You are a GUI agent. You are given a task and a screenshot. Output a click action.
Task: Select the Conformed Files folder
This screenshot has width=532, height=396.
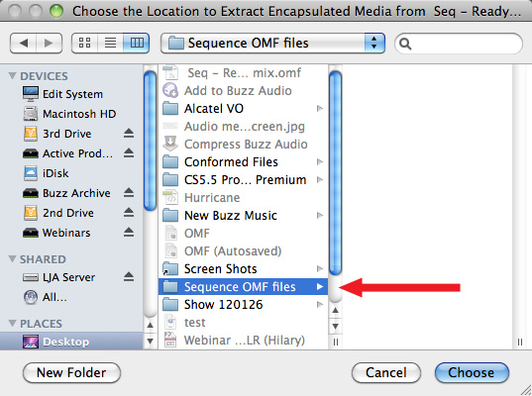[x=243, y=162]
